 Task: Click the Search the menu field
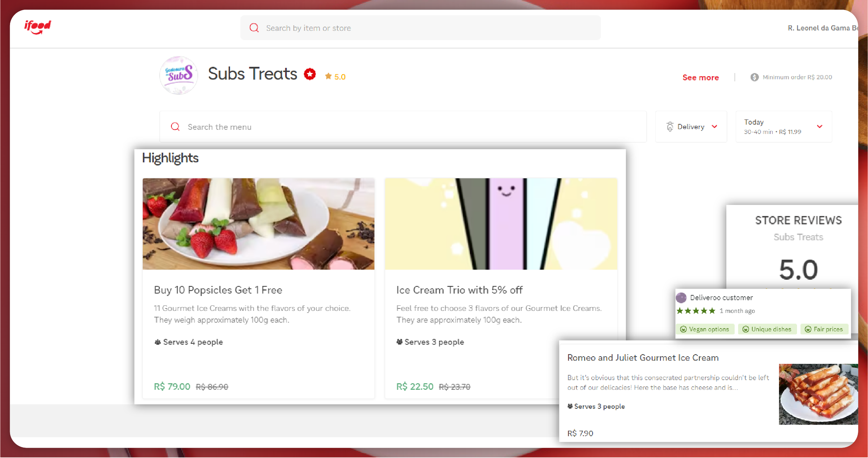pyautogui.click(x=403, y=127)
